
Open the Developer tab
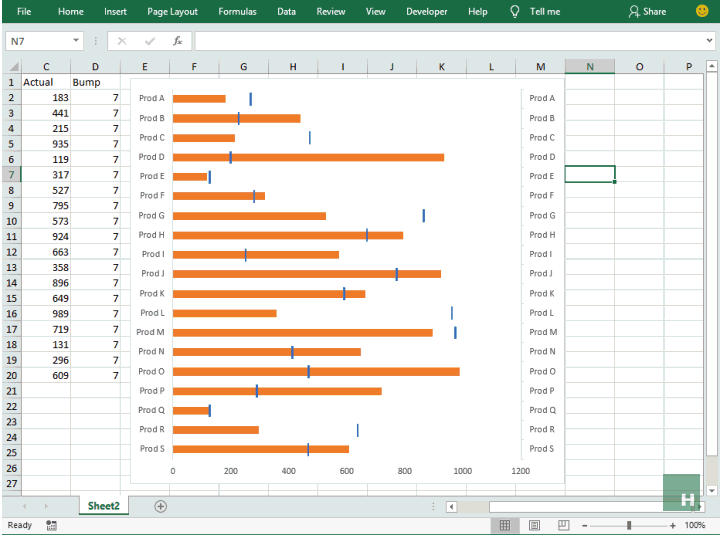tap(427, 11)
